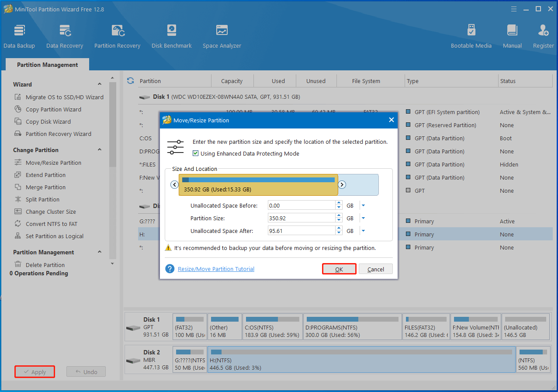Disable Using Enhanced Data Protecting Mode
This screenshot has height=392, width=558.
coord(196,153)
